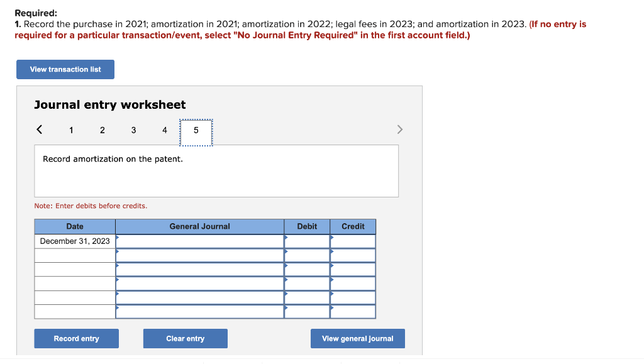
Task: Open the View general journal
Action: point(357,338)
